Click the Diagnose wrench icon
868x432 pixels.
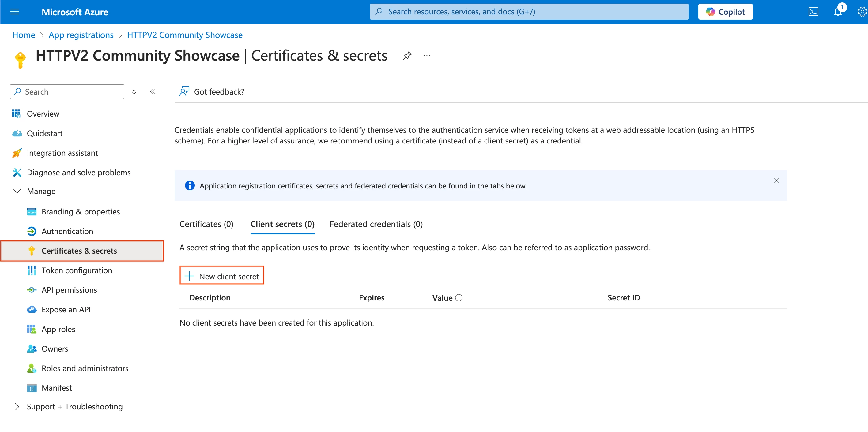(x=17, y=172)
